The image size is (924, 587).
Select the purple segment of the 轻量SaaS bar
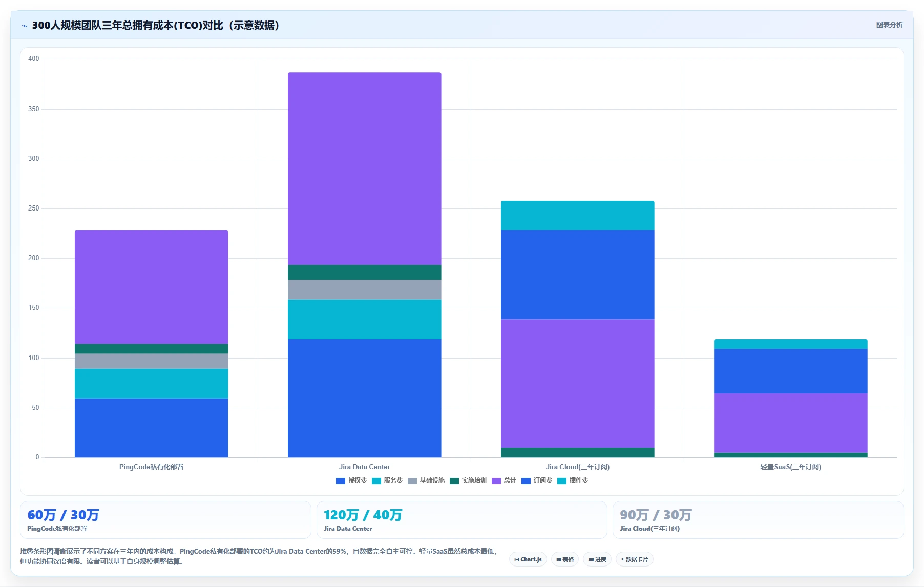click(790, 423)
